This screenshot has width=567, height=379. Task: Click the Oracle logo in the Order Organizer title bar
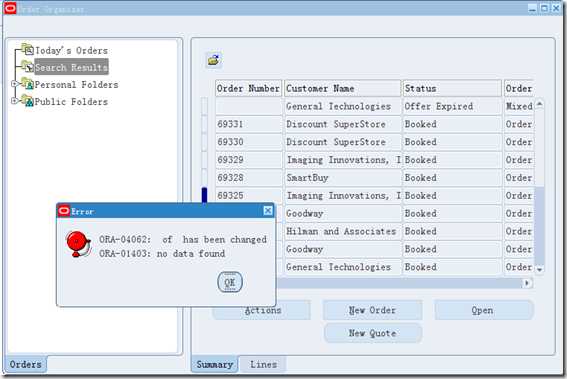tap(10, 8)
